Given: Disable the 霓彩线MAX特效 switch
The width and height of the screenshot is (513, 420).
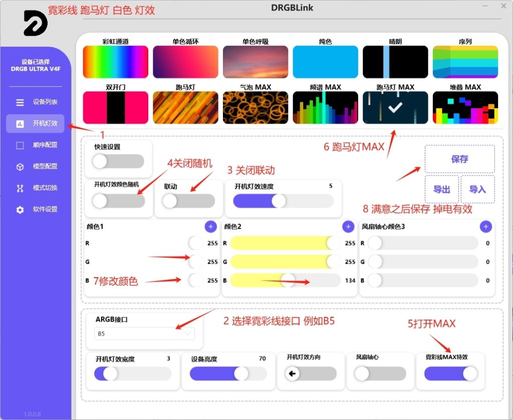Looking at the screenshot, I should coord(451,373).
